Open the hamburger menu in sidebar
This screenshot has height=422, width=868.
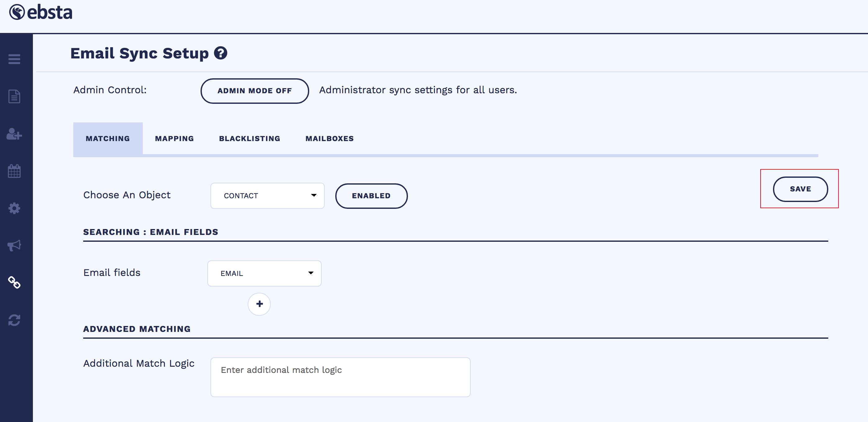tap(14, 59)
